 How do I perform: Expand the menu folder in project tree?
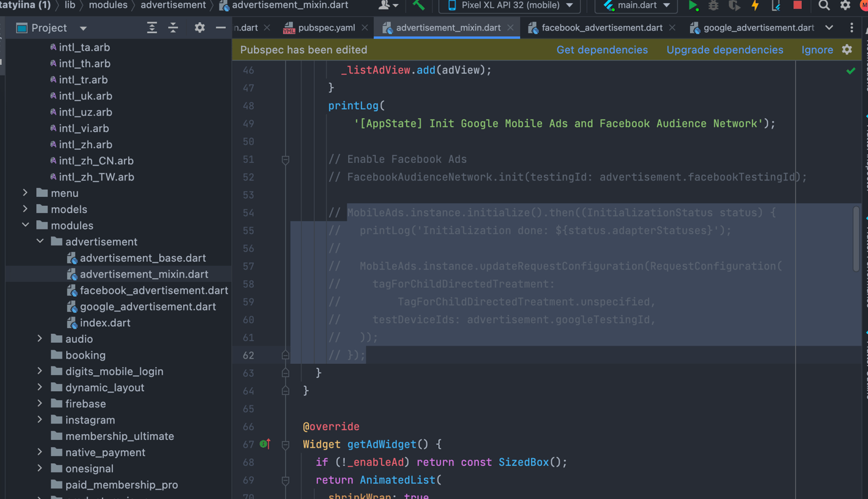[x=25, y=193]
